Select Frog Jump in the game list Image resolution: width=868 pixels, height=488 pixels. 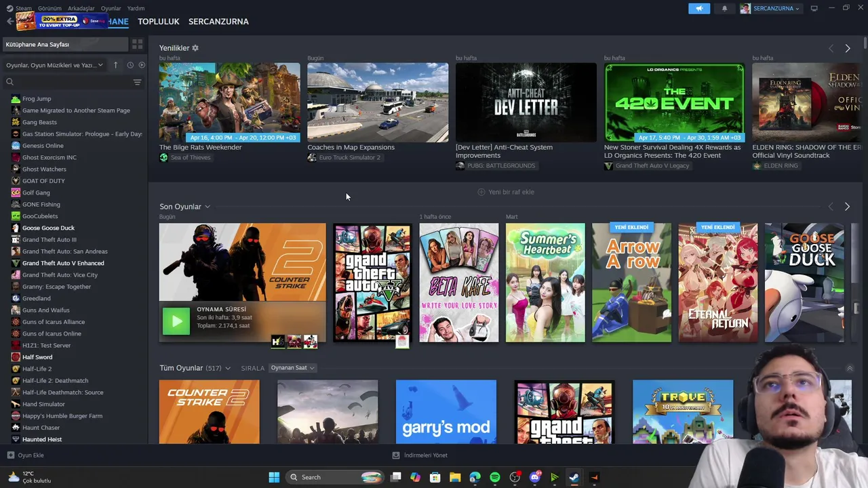click(x=37, y=98)
